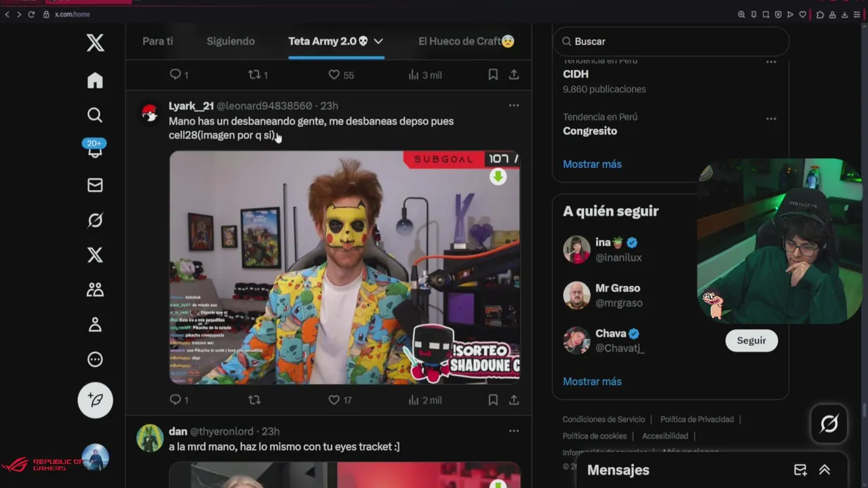Bookmark the Lyark__21 post
This screenshot has width=868, height=488.
coord(493,401)
